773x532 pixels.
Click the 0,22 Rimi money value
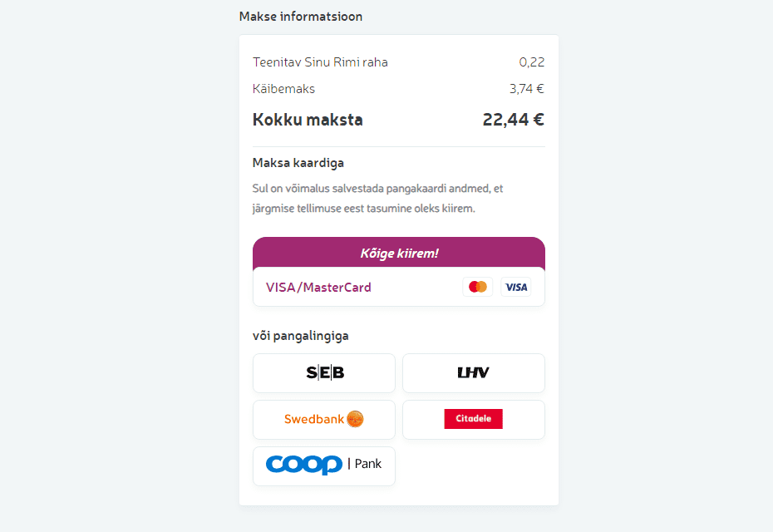[x=531, y=62]
